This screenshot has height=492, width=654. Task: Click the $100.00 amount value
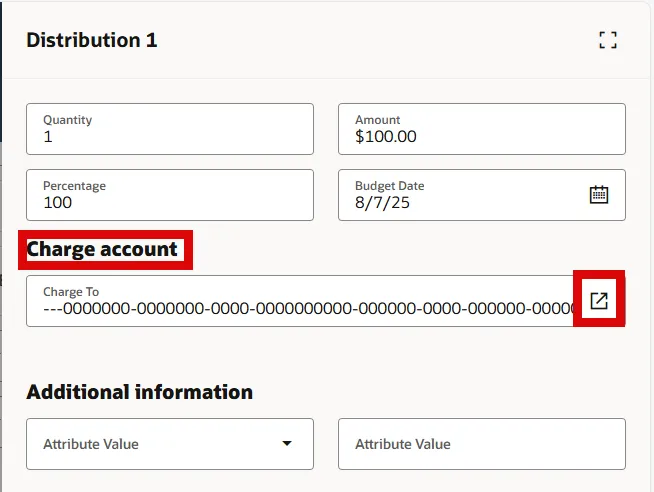[x=386, y=137]
